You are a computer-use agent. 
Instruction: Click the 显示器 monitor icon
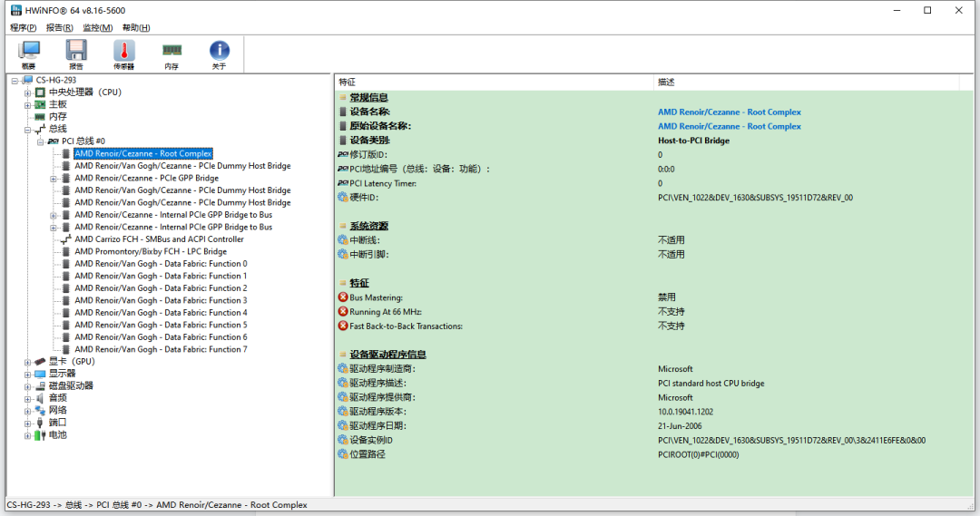click(40, 374)
